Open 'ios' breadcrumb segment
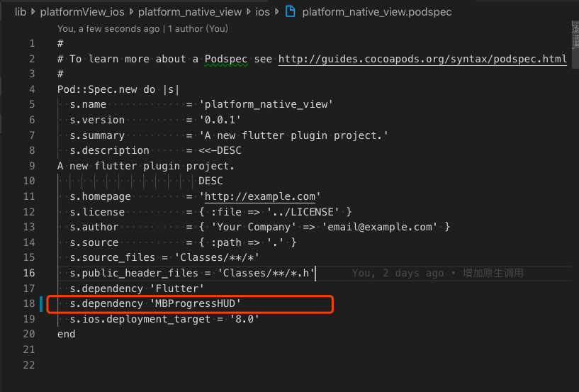The height and width of the screenshot is (392, 579). click(262, 12)
